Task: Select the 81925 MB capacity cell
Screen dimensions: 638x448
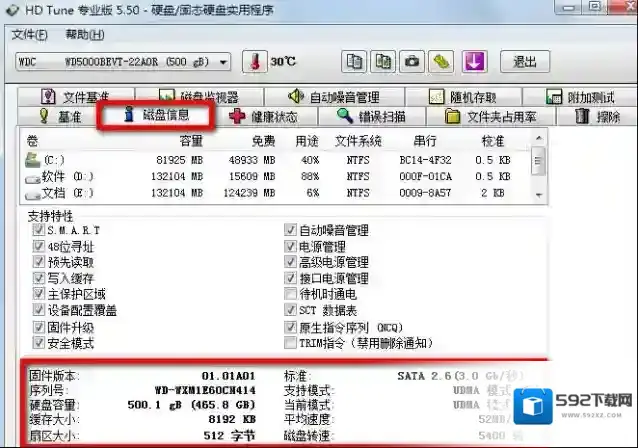Action: tap(179, 160)
